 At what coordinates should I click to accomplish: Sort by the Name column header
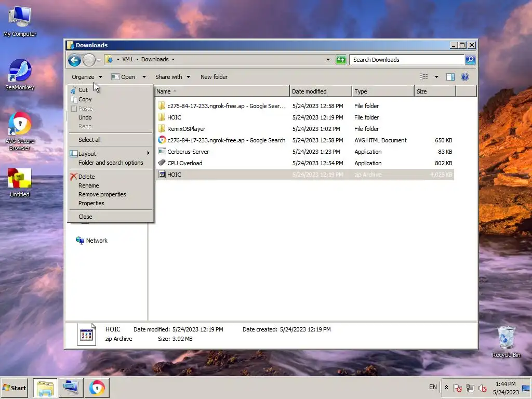tap(222, 91)
